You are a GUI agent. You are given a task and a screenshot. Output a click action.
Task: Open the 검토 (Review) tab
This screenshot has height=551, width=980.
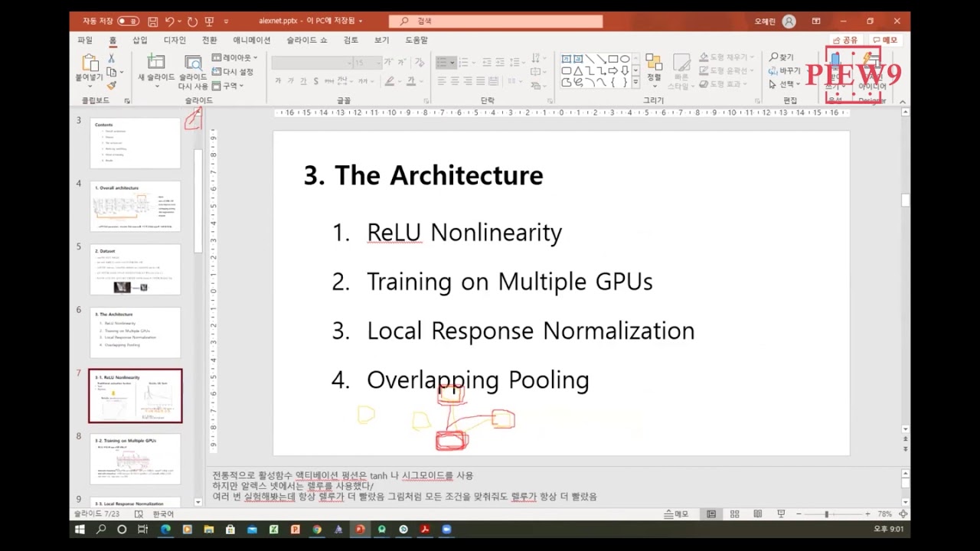point(351,41)
